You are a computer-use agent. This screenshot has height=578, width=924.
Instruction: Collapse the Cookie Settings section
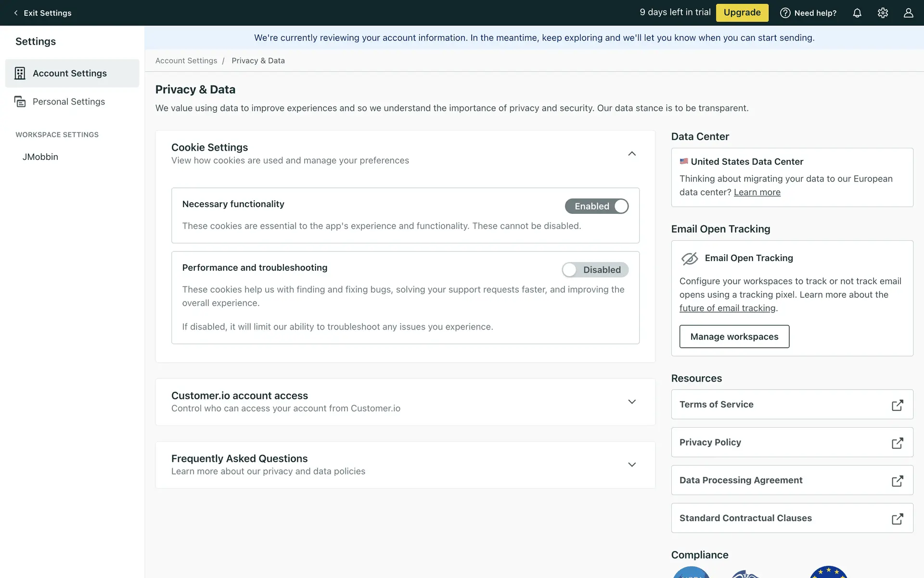pyautogui.click(x=632, y=154)
